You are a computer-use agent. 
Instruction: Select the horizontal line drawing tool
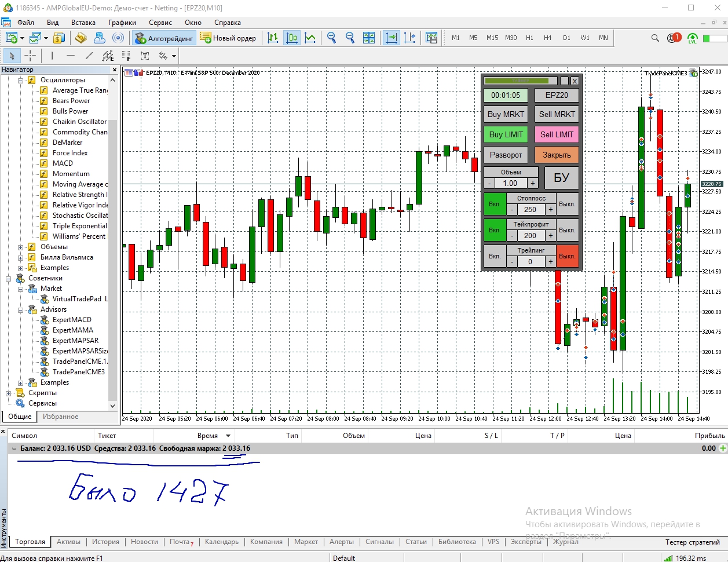(71, 56)
